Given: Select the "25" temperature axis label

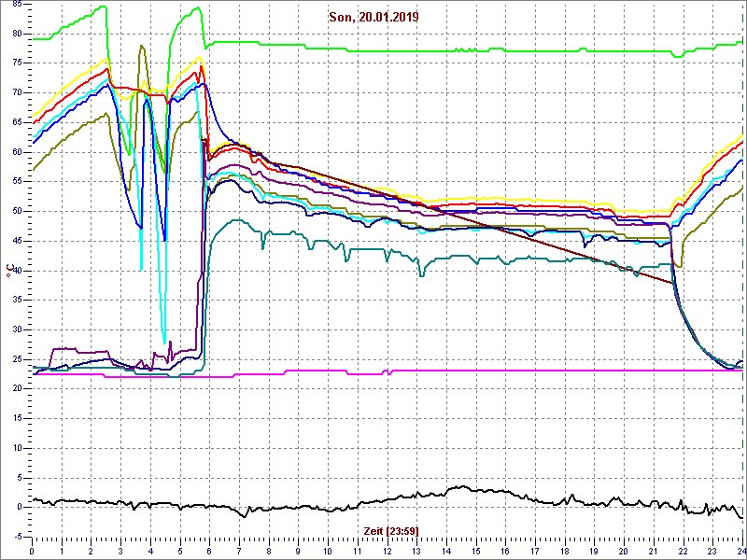Looking at the screenshot, I should coord(16,359).
